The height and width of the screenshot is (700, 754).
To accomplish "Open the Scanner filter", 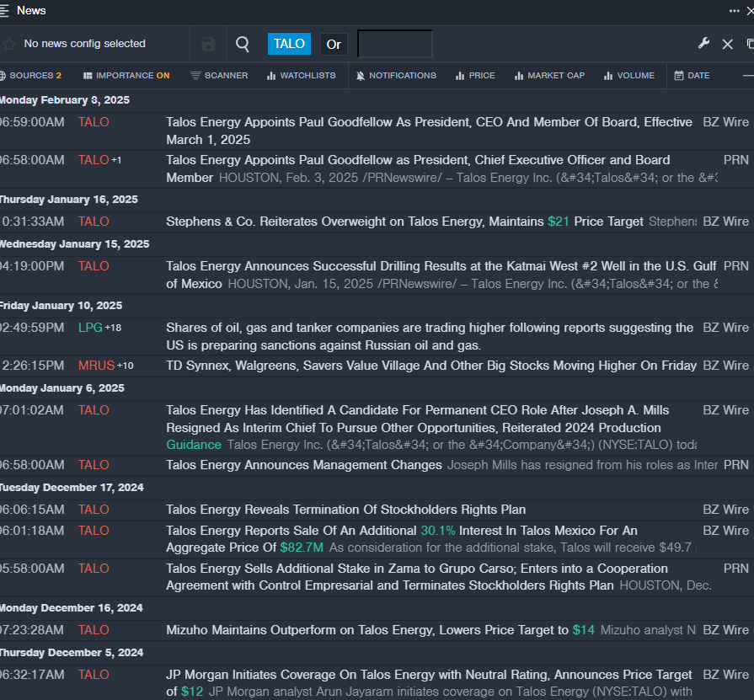I will 219,76.
